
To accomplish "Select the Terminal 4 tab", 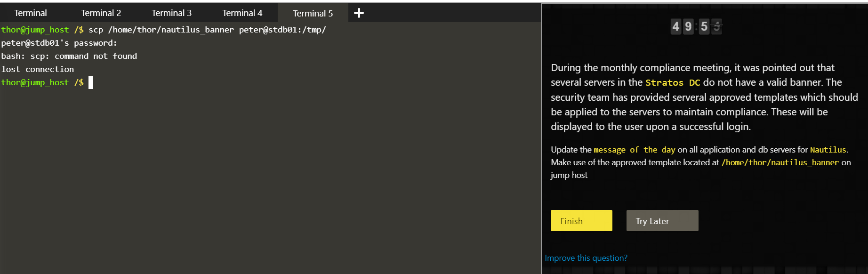I will (242, 13).
